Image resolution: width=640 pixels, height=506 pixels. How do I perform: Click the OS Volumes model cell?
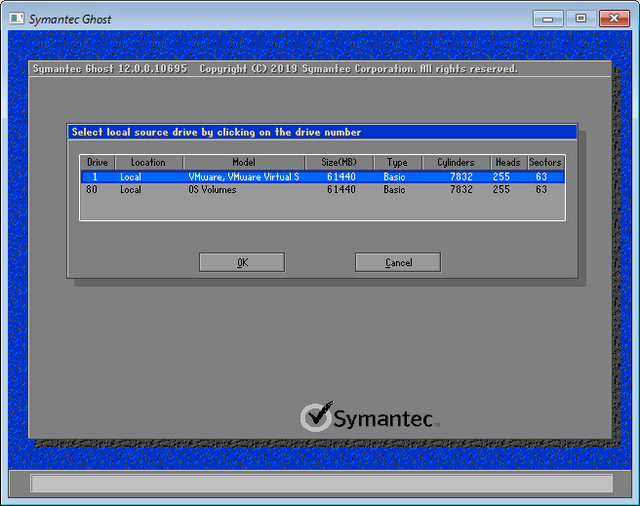(x=212, y=189)
